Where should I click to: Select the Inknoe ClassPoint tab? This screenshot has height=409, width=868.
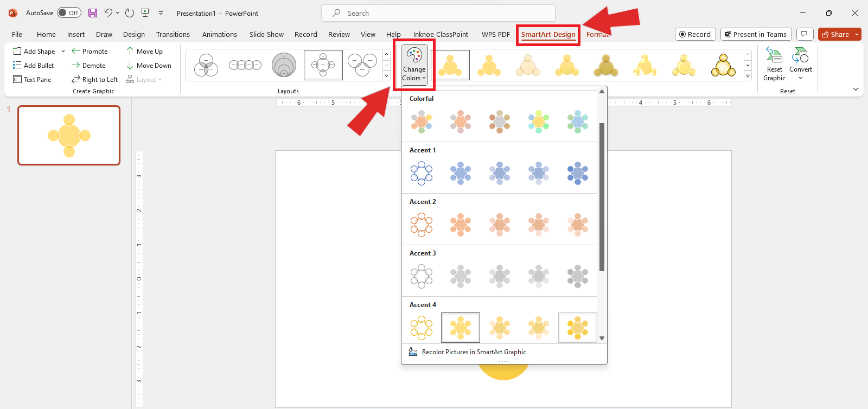click(x=441, y=34)
